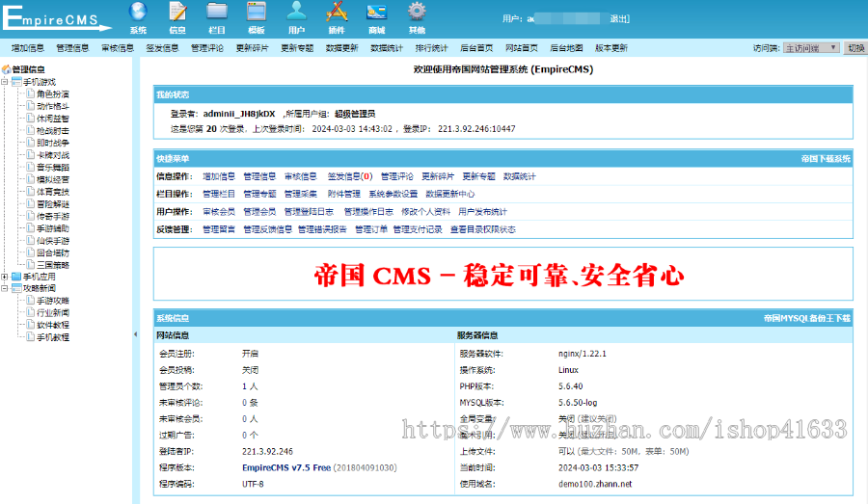This screenshot has width=868, height=504.
Task: Open the 用户 (User) person icon
Action: [x=296, y=12]
